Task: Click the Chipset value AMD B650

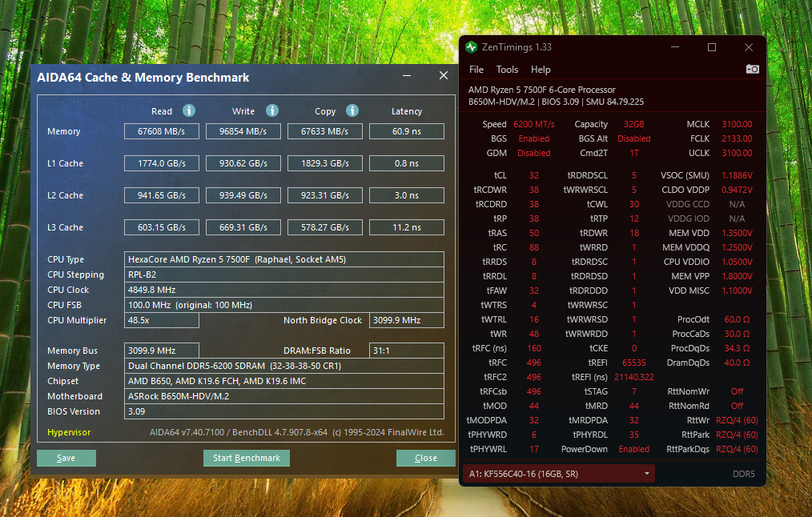Action: click(283, 381)
